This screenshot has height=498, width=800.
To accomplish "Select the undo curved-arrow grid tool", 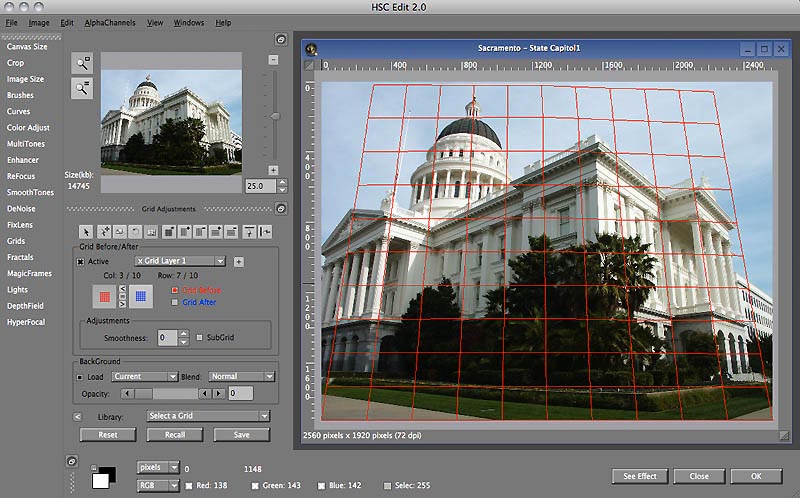I will [135, 232].
